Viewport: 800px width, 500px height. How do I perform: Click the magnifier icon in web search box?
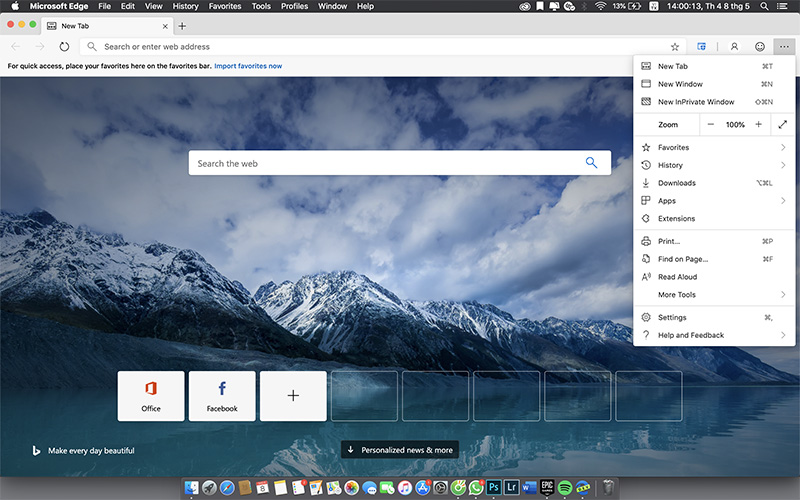[591, 163]
